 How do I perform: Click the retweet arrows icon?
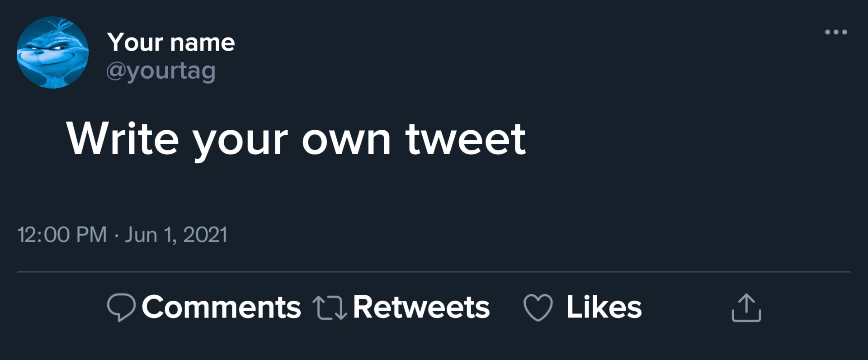click(x=330, y=308)
